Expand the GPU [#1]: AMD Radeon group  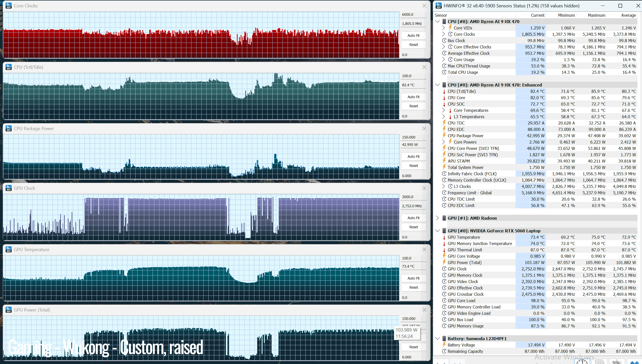437,218
